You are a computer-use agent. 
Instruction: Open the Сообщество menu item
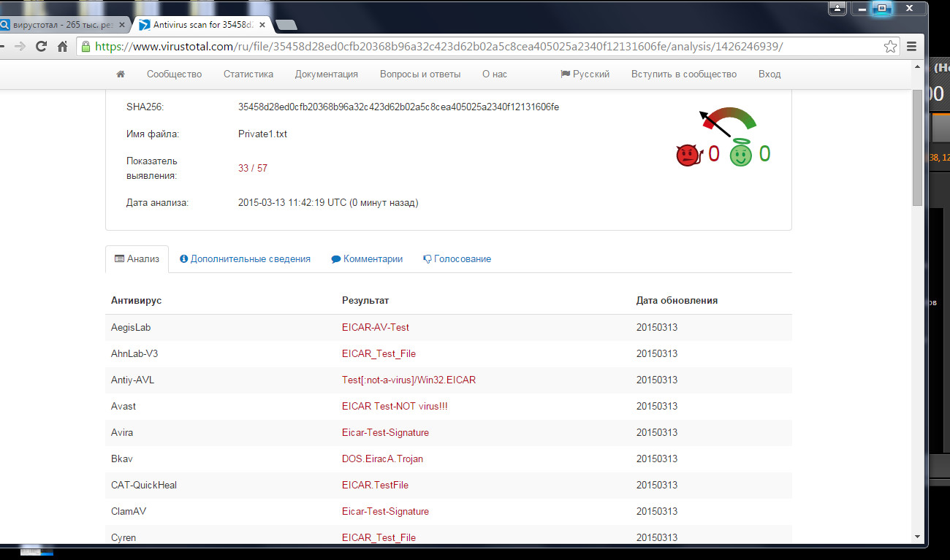[174, 74]
